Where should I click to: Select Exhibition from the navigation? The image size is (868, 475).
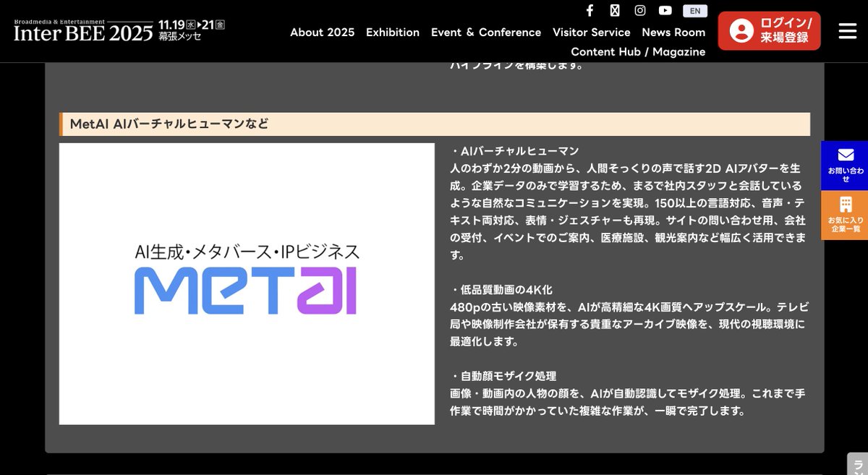tap(393, 33)
